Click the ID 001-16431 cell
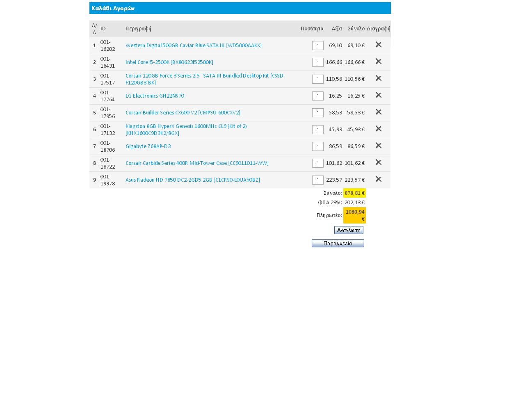 pos(107,62)
